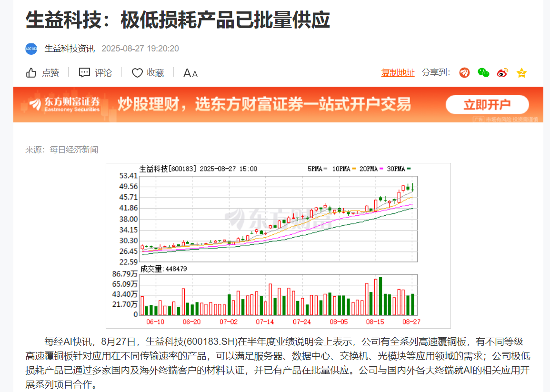The image size is (550, 392).
Task: Open 生益科技资讯 author page
Action: 70,49
